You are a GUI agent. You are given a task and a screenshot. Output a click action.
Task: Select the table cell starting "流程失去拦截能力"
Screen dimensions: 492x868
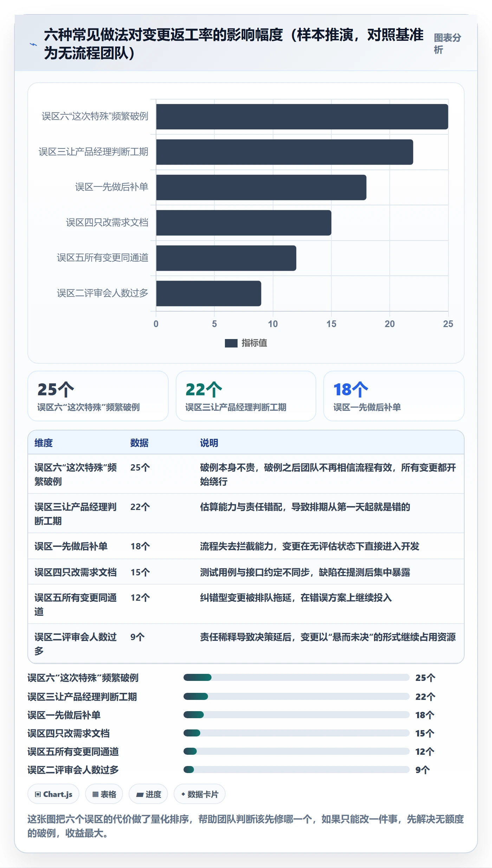[329, 546]
